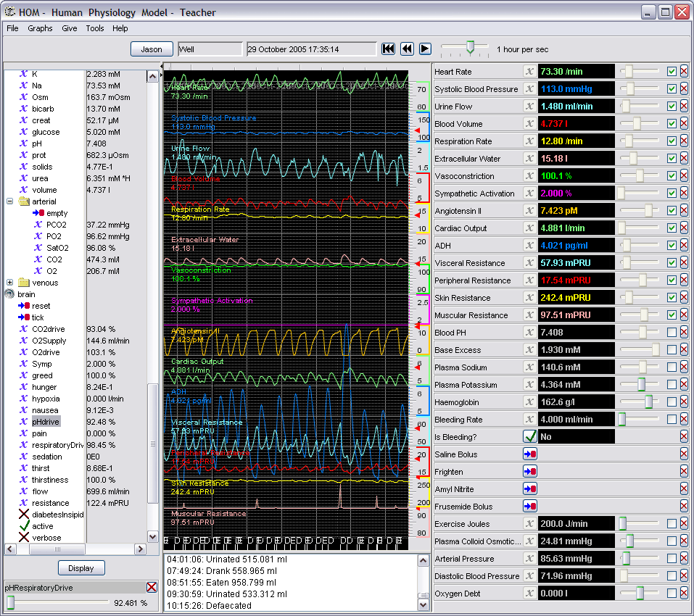Trigger the Frusemide Bolus action icon
This screenshot has height=616, width=694.
(529, 507)
